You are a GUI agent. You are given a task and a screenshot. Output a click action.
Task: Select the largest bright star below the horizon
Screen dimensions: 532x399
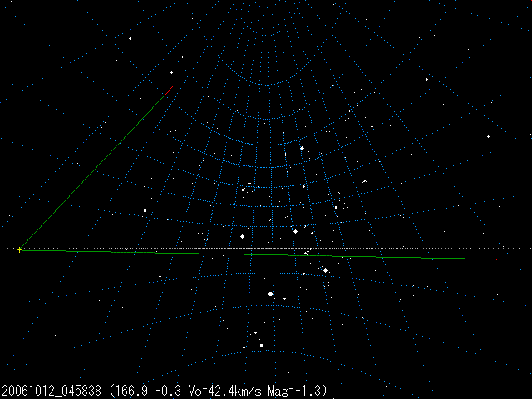coord(271,293)
